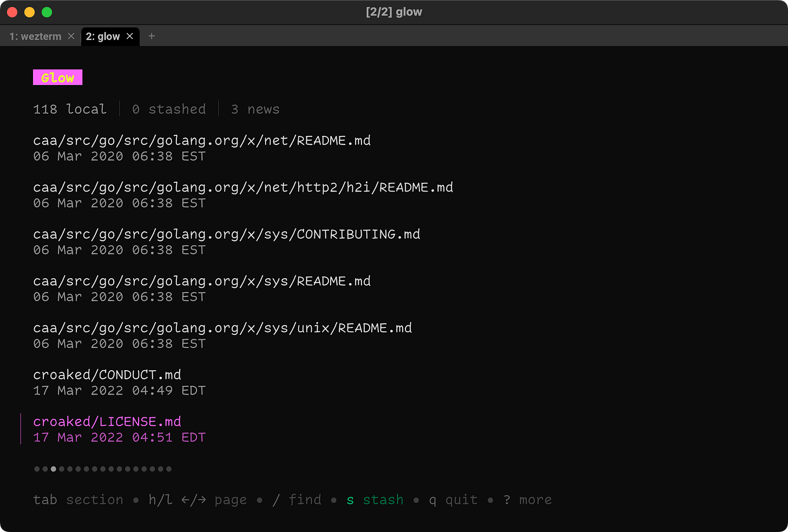Click the first pagination dot
The image size is (788, 532).
tap(37, 469)
